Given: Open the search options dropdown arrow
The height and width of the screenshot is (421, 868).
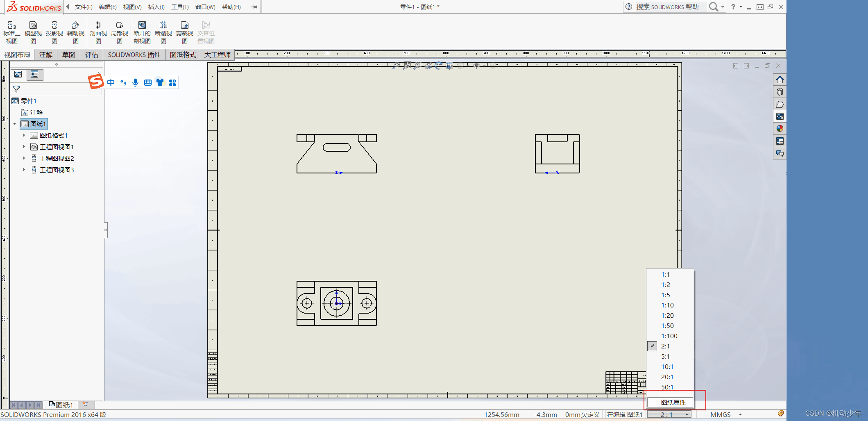Looking at the screenshot, I should point(723,7).
